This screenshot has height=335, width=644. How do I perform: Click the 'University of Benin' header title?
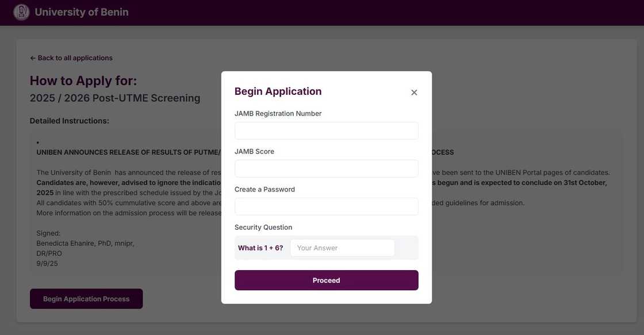[82, 11]
